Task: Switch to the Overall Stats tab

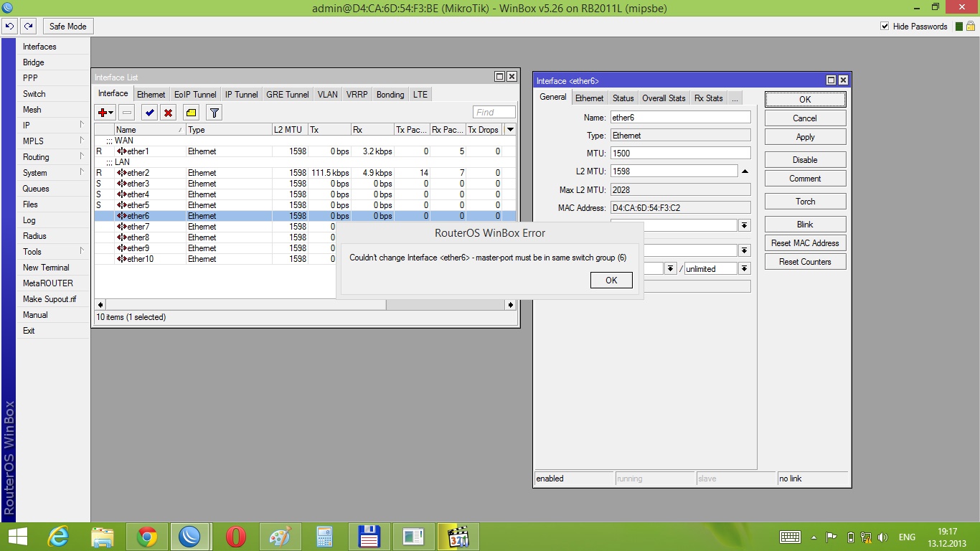Action: click(664, 98)
